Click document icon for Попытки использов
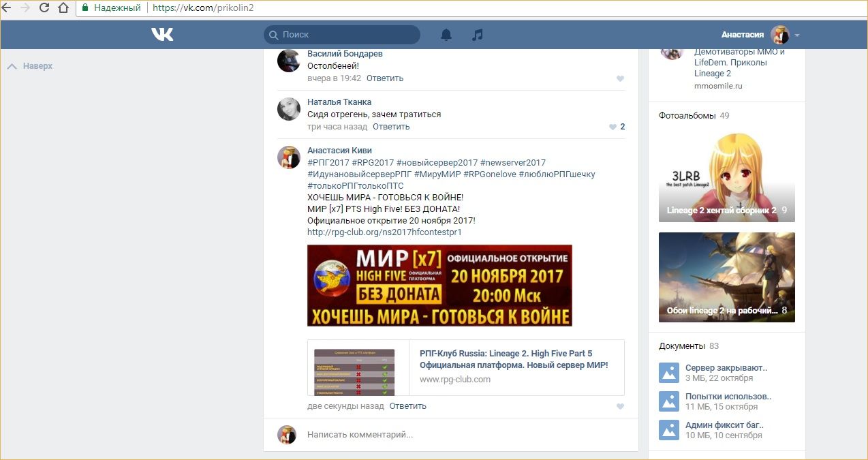868x460 pixels. [669, 401]
